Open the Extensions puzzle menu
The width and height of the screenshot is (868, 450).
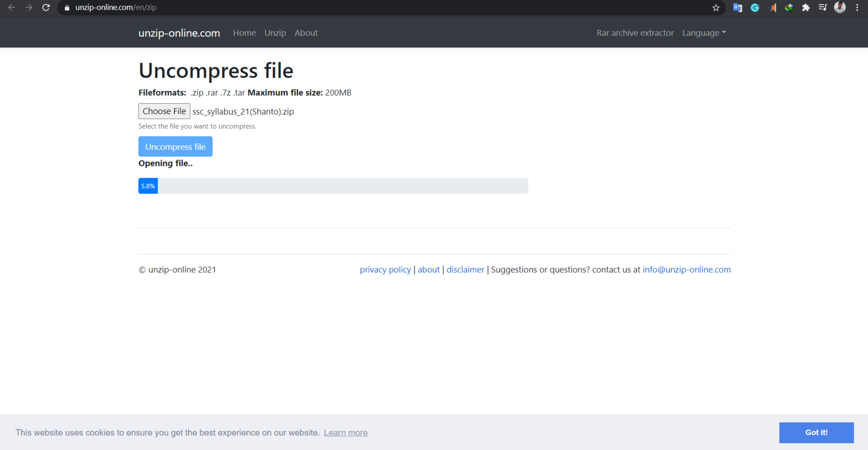click(x=806, y=8)
